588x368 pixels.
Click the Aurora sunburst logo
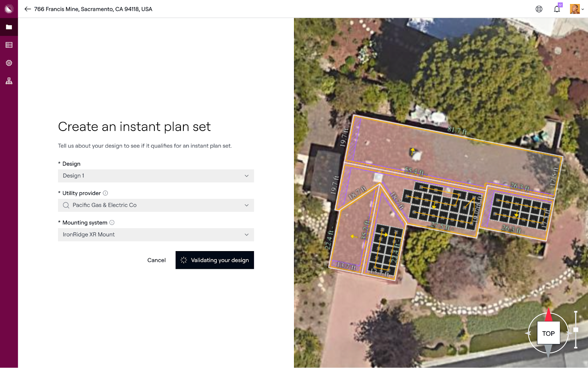point(9,9)
